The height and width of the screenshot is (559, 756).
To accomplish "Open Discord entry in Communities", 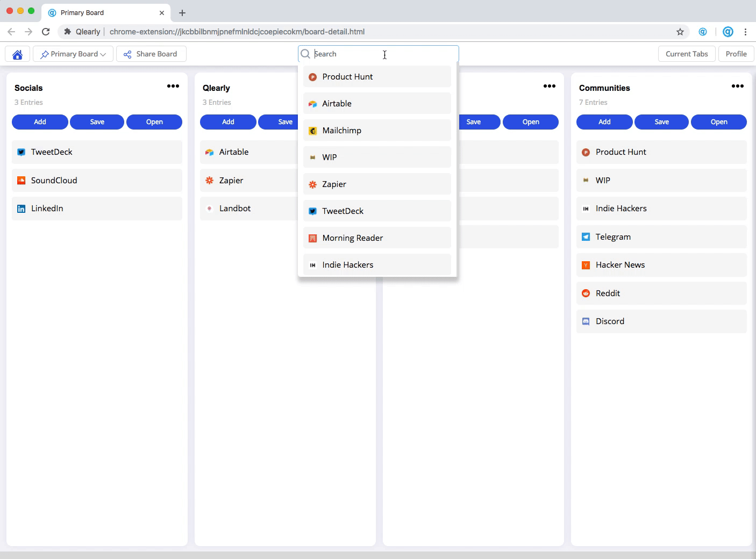I will tap(661, 321).
